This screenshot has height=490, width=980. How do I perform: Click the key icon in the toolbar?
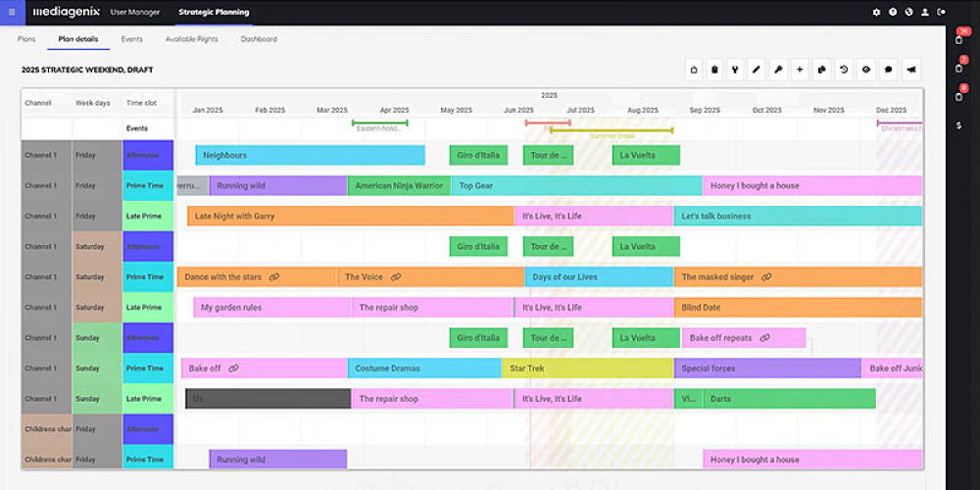pos(778,70)
